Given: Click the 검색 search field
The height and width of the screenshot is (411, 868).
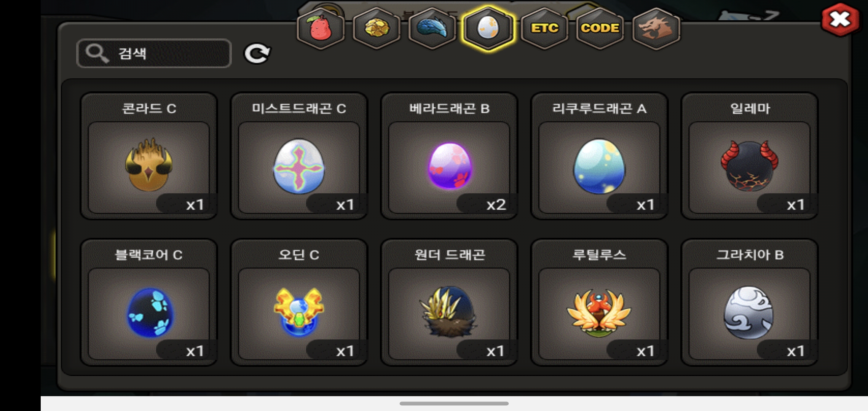Looking at the screenshot, I should pyautogui.click(x=154, y=53).
